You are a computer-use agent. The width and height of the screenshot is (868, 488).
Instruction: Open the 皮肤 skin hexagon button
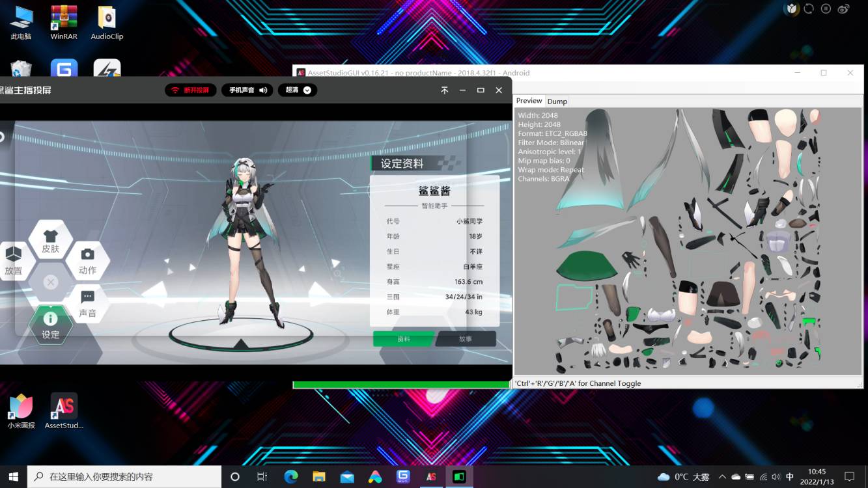(x=51, y=240)
